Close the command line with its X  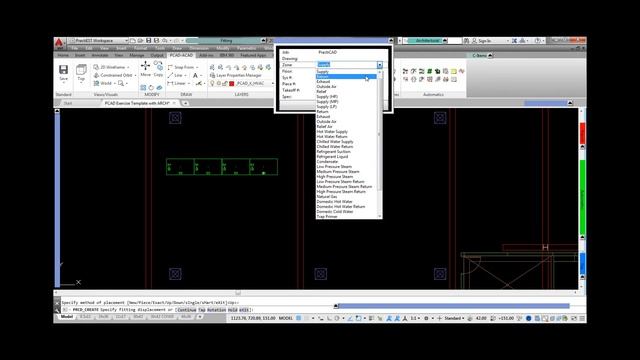[57, 303]
